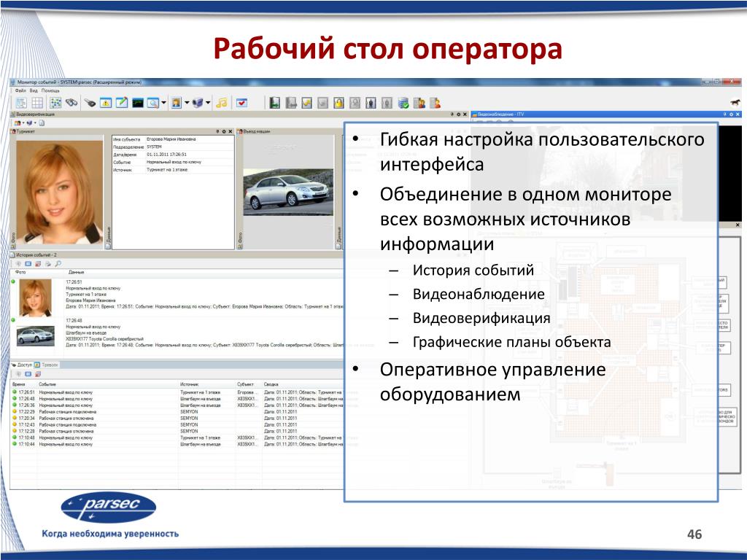Click the Егорова Мария Ивановна subject name field
This screenshot has width=747, height=560.
(x=171, y=139)
